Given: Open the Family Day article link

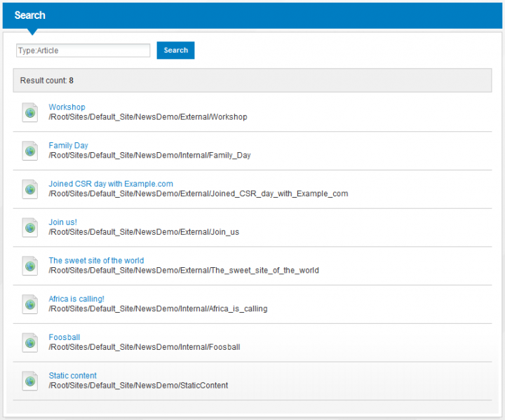Looking at the screenshot, I should click(x=68, y=146).
